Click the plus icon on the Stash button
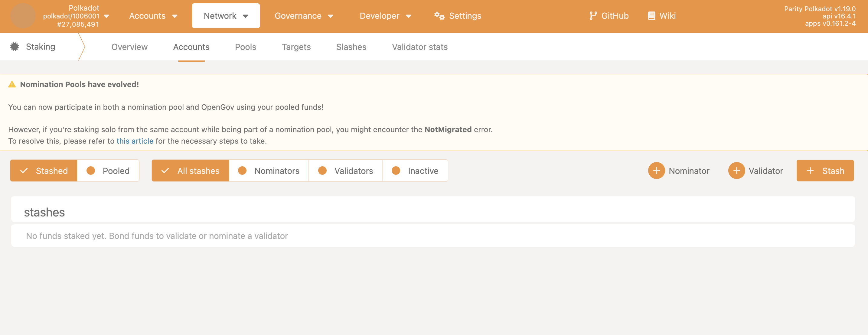The height and width of the screenshot is (335, 868). coord(810,171)
